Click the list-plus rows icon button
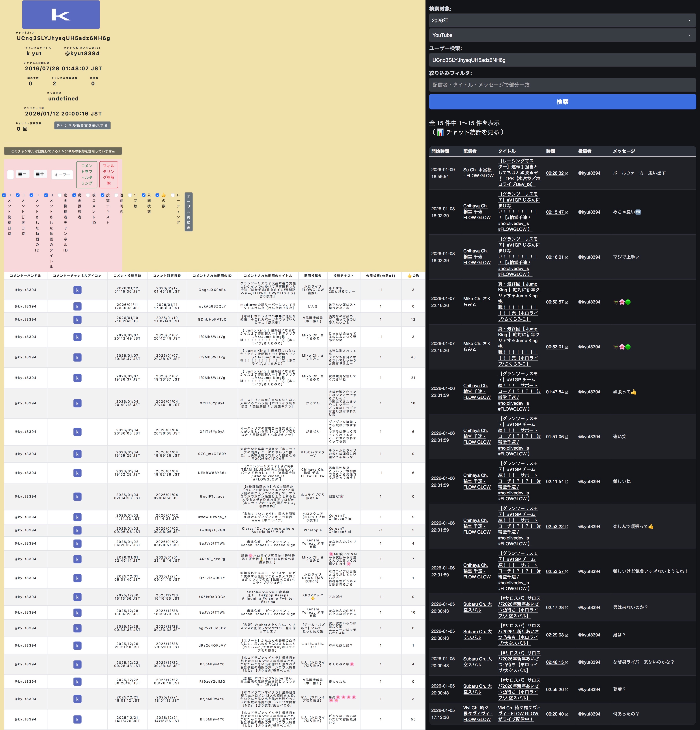The image size is (700, 730). tap(40, 174)
